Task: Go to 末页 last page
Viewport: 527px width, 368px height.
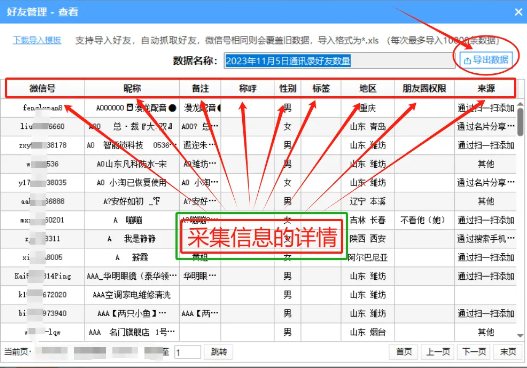Action: [x=508, y=352]
